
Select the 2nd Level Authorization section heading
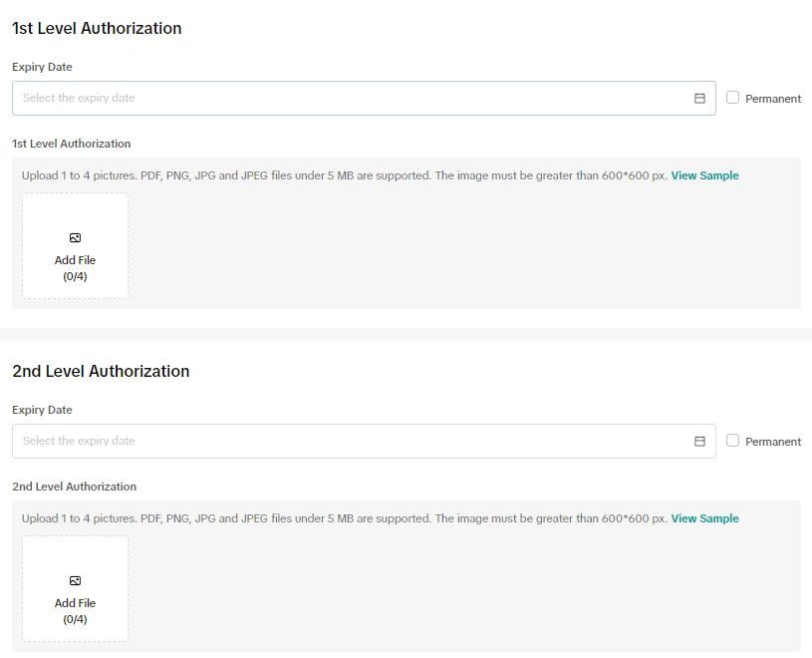click(x=101, y=372)
